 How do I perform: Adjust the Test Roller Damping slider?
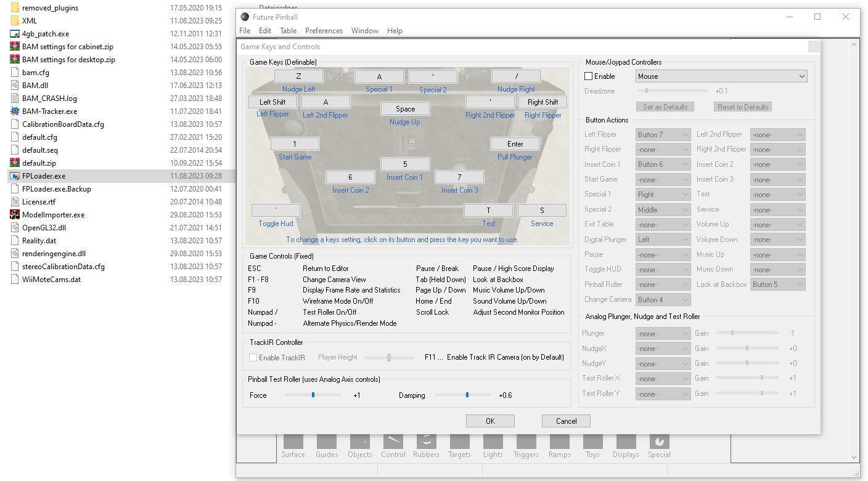tap(462, 395)
